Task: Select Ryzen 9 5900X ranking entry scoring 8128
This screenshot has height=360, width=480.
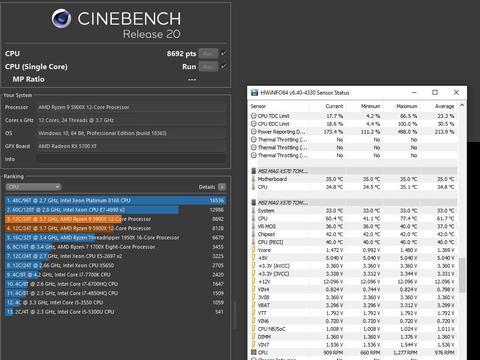Action: coord(115,228)
